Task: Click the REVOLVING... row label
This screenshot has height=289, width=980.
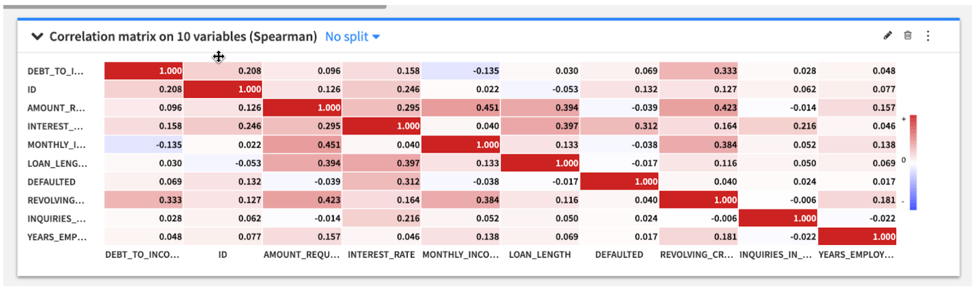Action: (56, 200)
